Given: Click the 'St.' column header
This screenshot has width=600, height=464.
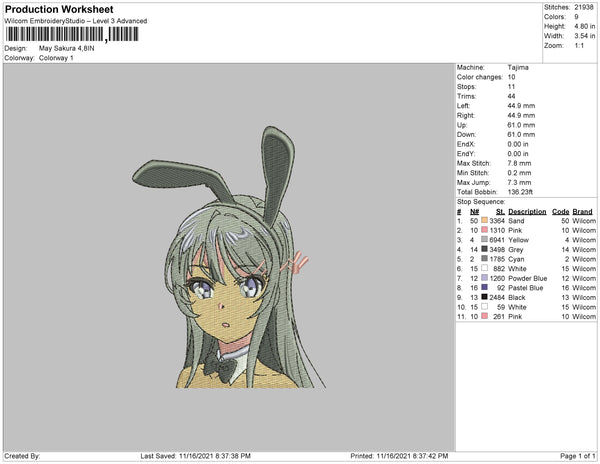Looking at the screenshot, I should [501, 212].
